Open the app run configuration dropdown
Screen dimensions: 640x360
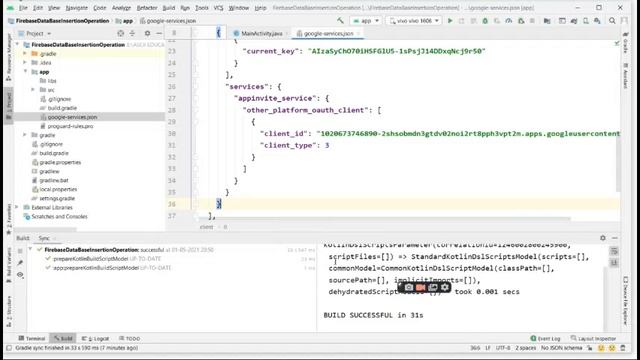pos(366,20)
